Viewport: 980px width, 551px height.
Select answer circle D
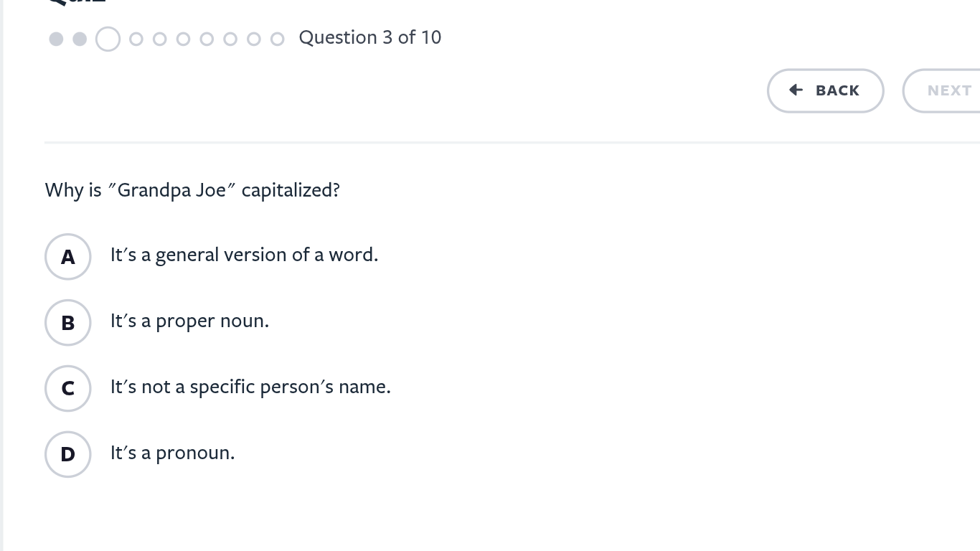(x=68, y=454)
